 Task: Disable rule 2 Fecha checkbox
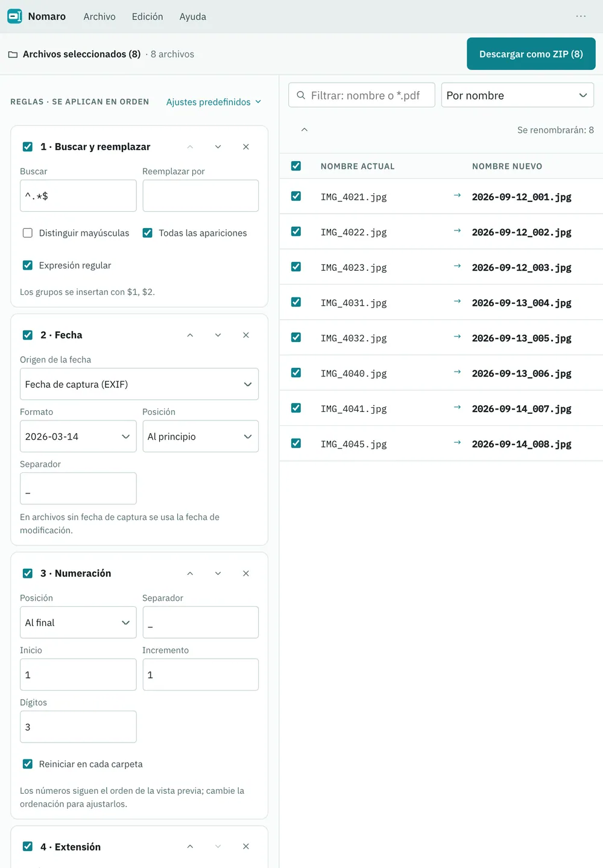coord(28,335)
